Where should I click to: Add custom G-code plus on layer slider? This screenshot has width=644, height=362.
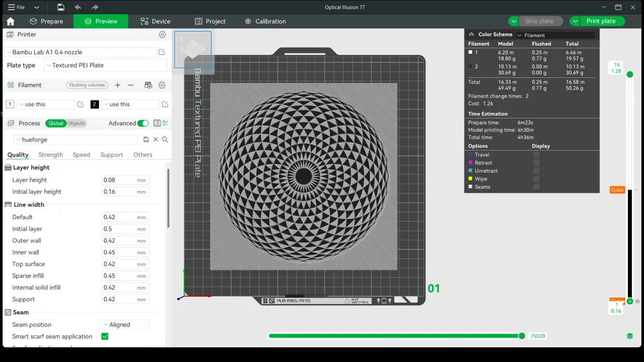point(630,301)
